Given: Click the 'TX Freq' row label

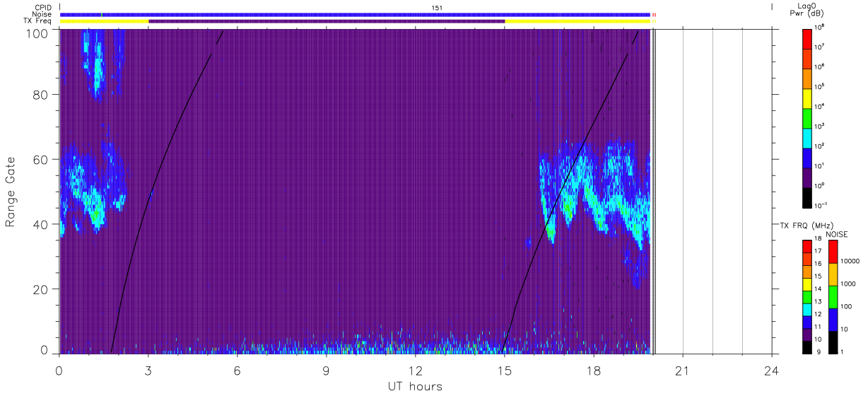Looking at the screenshot, I should (37, 21).
